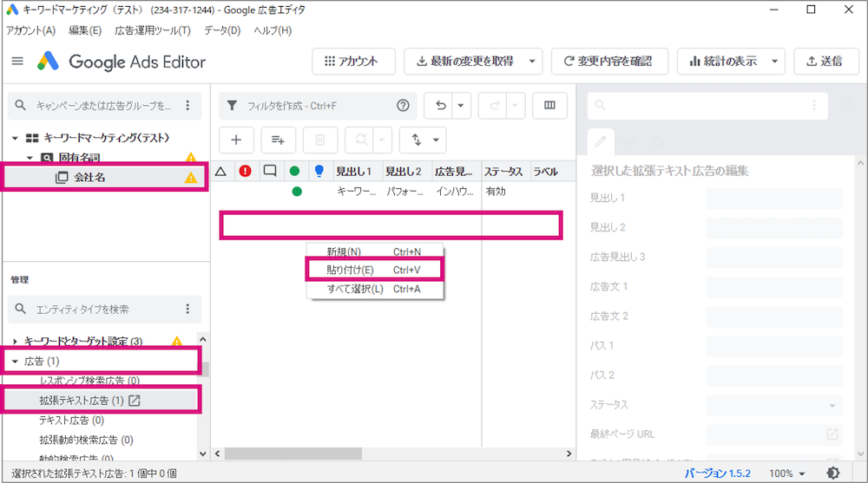Open 編集(E) menu
Image resolution: width=868 pixels, height=483 pixels.
tap(85, 30)
